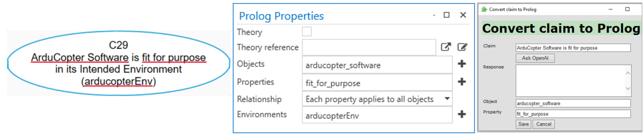Open the Relationship dropdown
The height and width of the screenshot is (134, 644).
click(447, 99)
